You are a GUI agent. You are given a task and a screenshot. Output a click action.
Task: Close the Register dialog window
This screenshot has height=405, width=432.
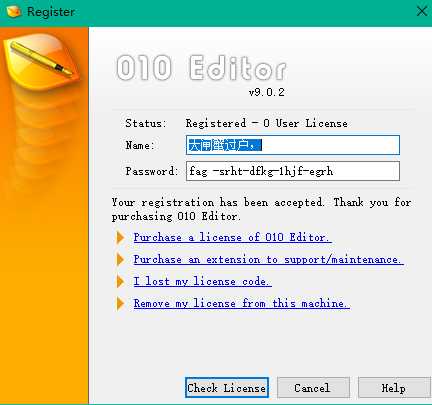click(x=422, y=11)
